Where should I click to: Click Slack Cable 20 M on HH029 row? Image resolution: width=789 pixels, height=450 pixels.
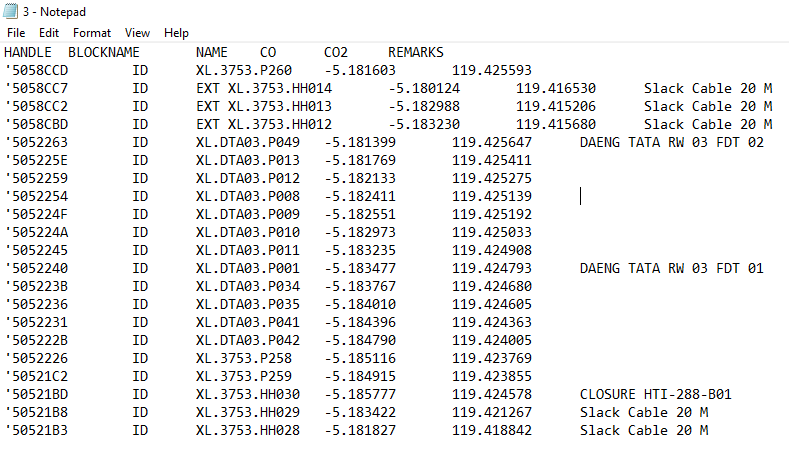pos(644,412)
